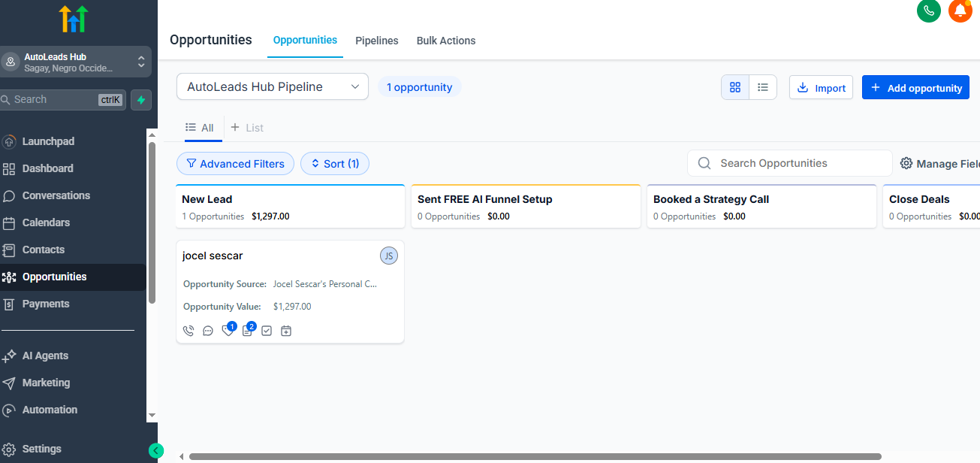Expand the AutoLeads Hub account switcher
Viewport: 980px width, 463px height.
[141, 62]
